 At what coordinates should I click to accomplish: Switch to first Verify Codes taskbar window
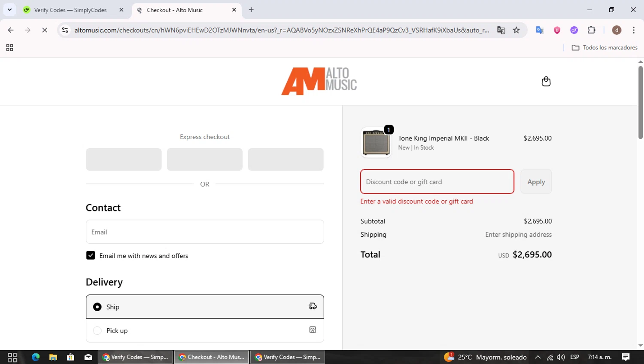pyautogui.click(x=135, y=357)
